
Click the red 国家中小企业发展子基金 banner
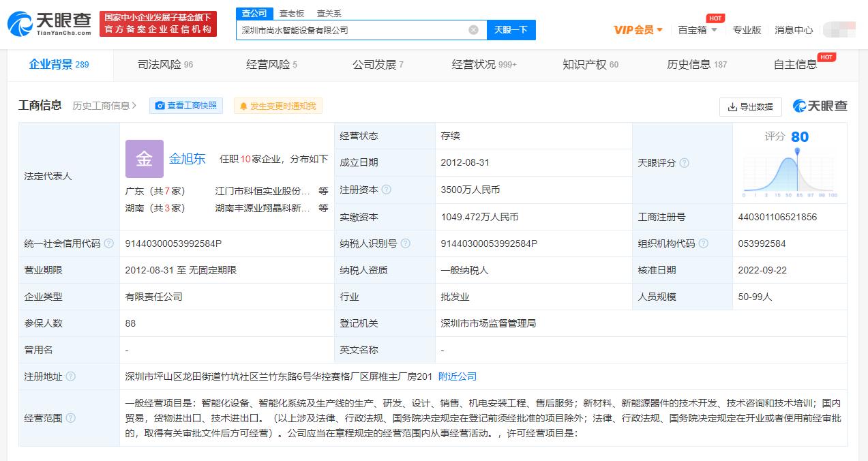pos(158,24)
